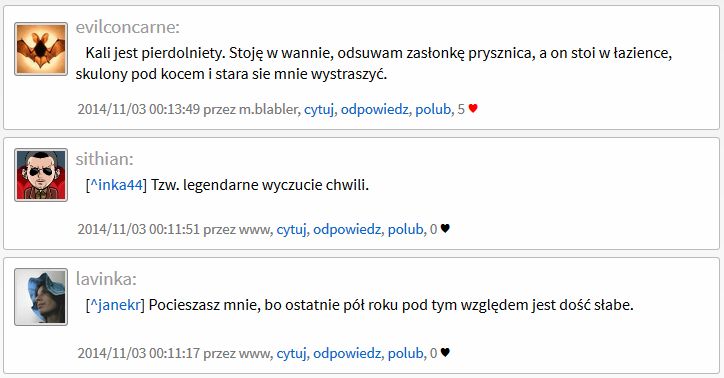The width and height of the screenshot is (724, 378).
Task: Click cytuj on sithian's post
Action: [291, 229]
